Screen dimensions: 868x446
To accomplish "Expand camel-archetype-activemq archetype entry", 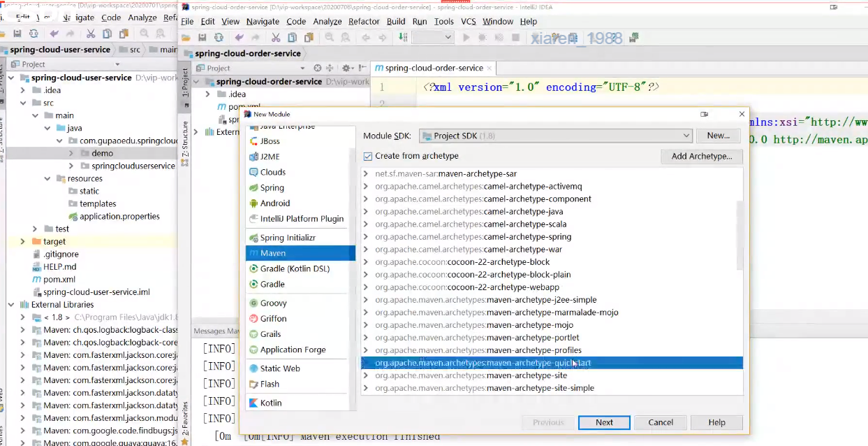I will point(366,187).
